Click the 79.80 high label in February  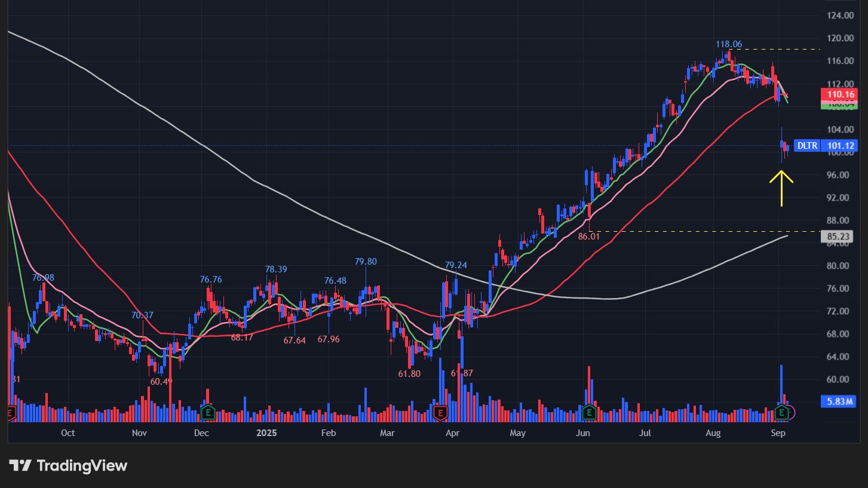click(x=366, y=262)
